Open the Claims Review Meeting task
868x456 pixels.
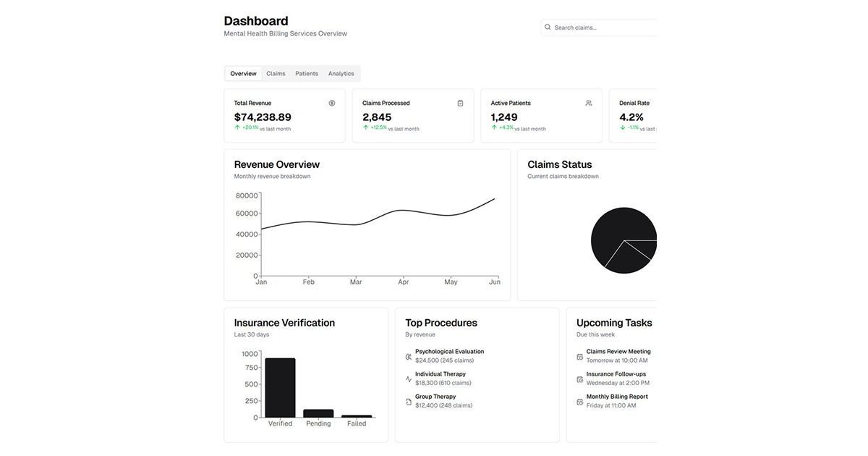pyautogui.click(x=618, y=352)
